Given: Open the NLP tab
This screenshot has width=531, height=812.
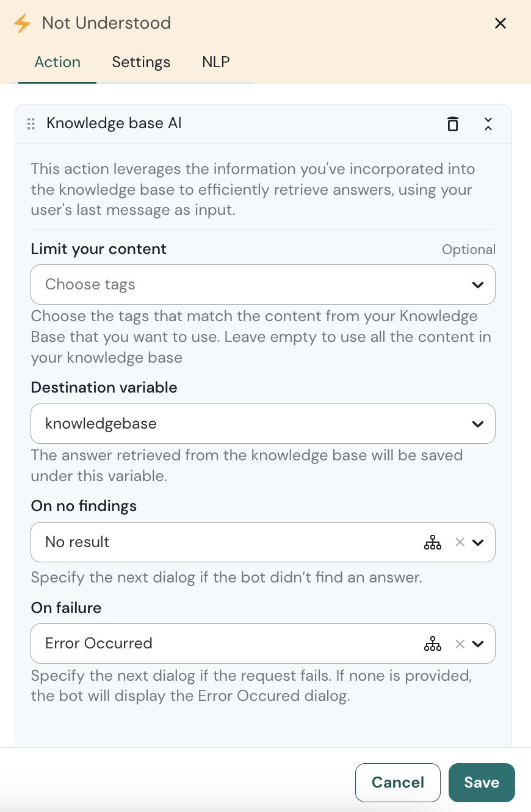Looking at the screenshot, I should point(215,62).
